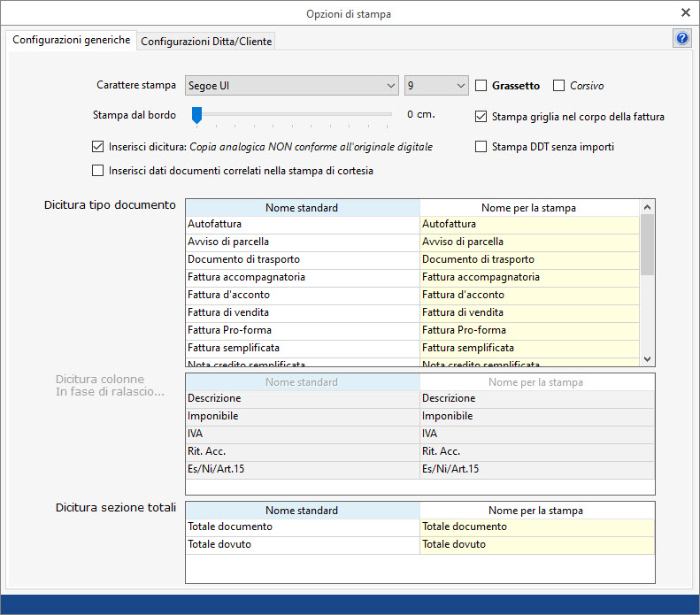The height and width of the screenshot is (615, 700).
Task: Click Rit. Acc. in colonne print-name column
Action: click(537, 451)
